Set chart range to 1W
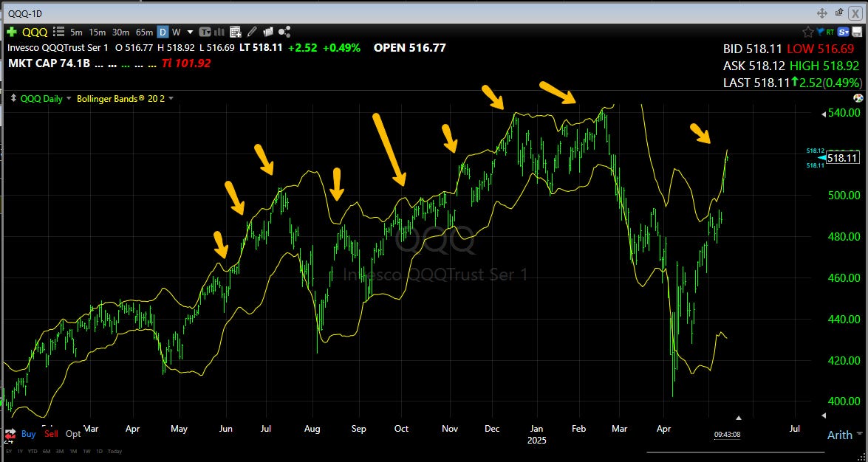 pos(87,452)
